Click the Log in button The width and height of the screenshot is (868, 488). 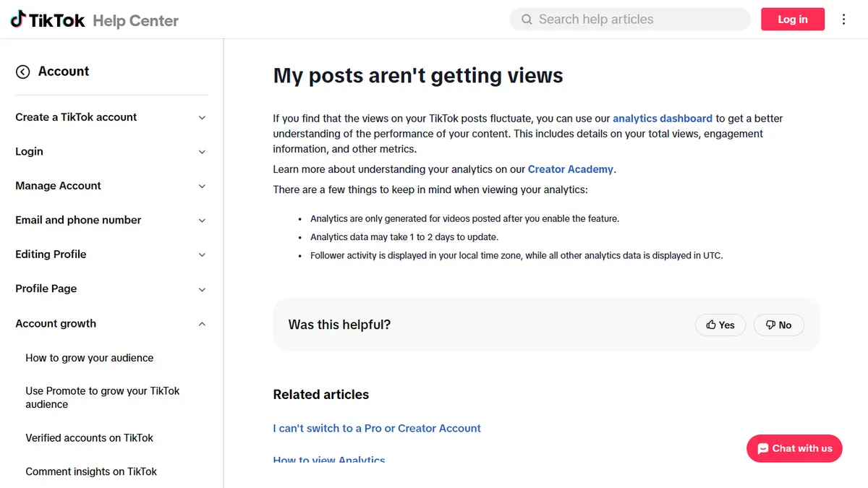[793, 20]
